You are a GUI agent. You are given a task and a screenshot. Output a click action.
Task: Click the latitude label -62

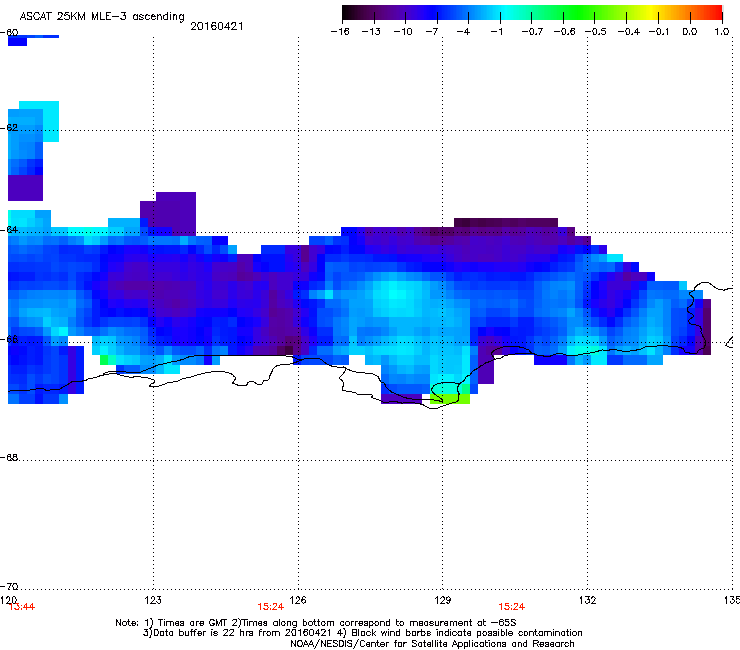coord(9,127)
